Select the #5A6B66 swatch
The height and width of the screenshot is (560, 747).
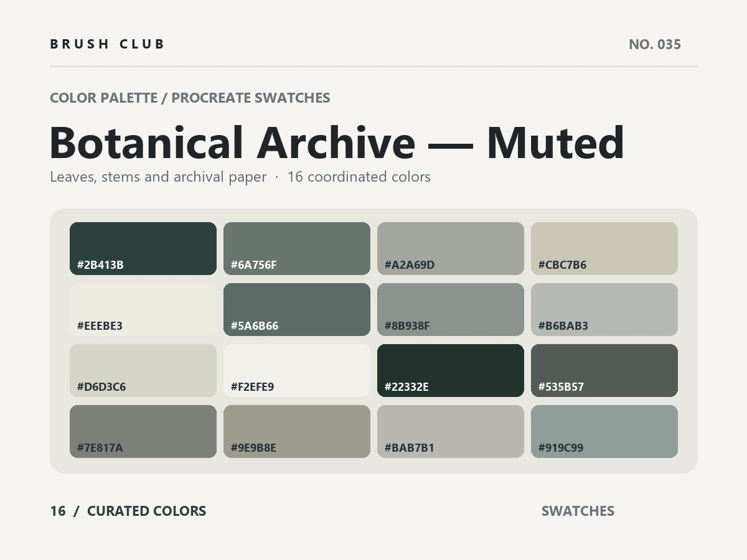(x=297, y=309)
